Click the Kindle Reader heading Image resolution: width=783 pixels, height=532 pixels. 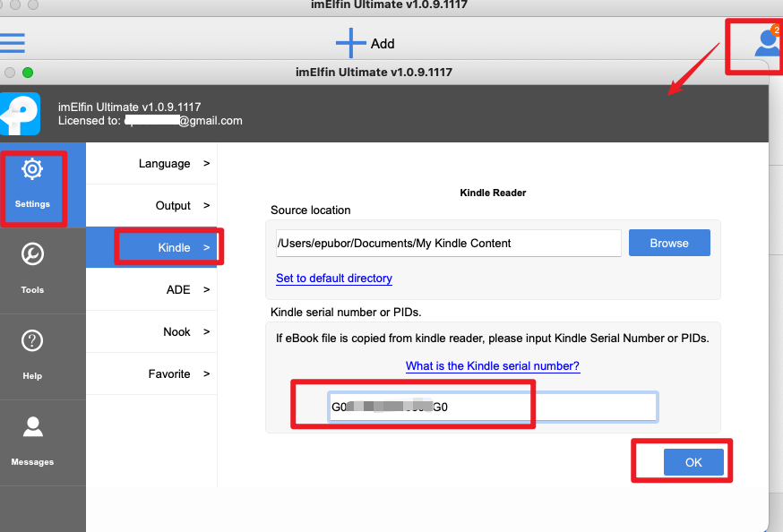tap(493, 193)
